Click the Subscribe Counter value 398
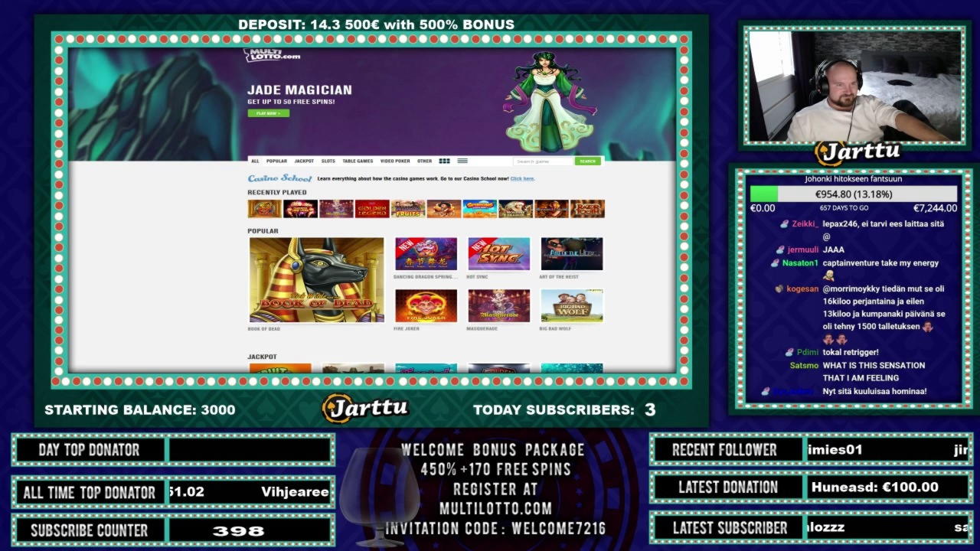980x551 pixels. point(238,531)
